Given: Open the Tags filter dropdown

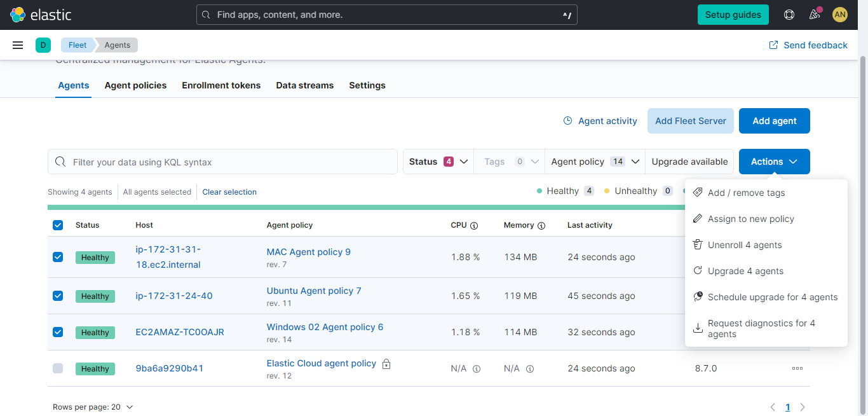Looking at the screenshot, I should point(511,162).
